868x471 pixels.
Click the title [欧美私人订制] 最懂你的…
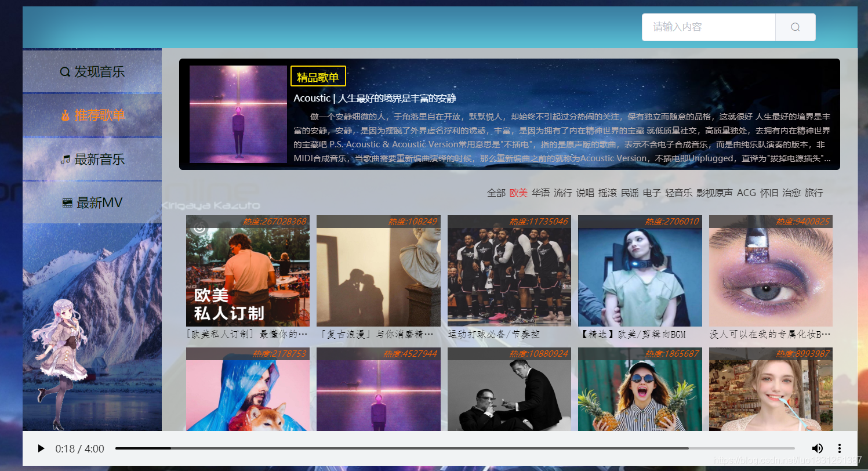coord(247,335)
